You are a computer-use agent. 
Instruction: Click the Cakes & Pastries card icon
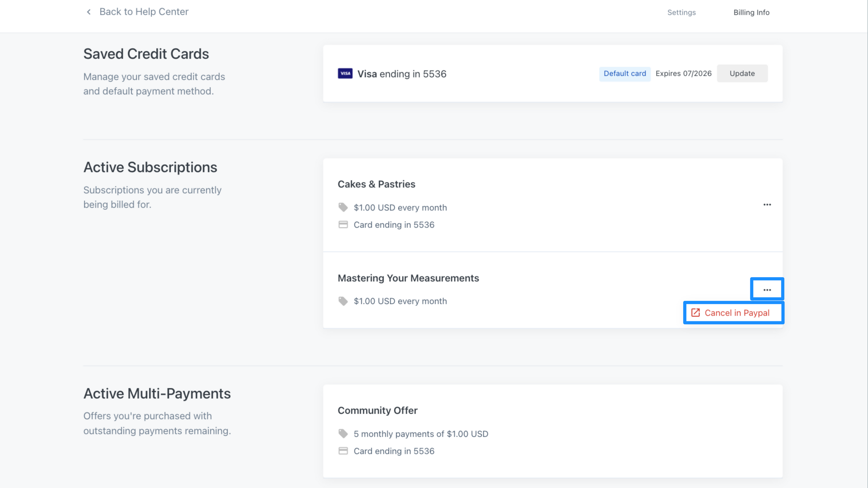343,225
